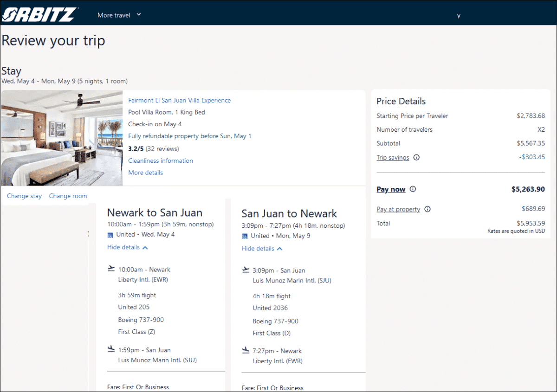The image size is (557, 392).
Task: Click the Trip savings link
Action: pyautogui.click(x=393, y=157)
